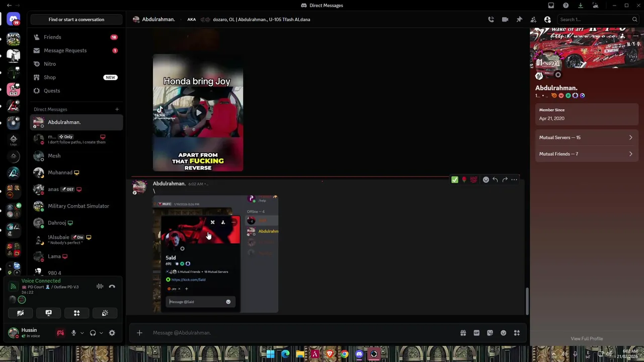644x362 pixels.
Task: Open Abdulrahman. message author name
Action: 169,184
